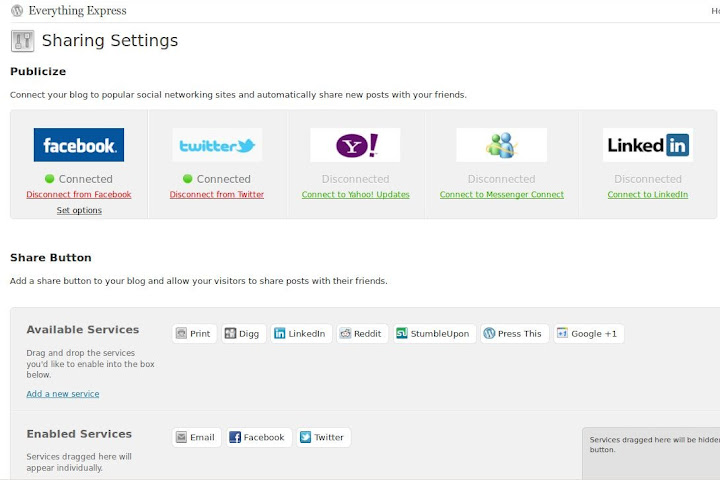Select the enabled Email service button
Viewport: 720px width, 480px height.
coord(197,437)
